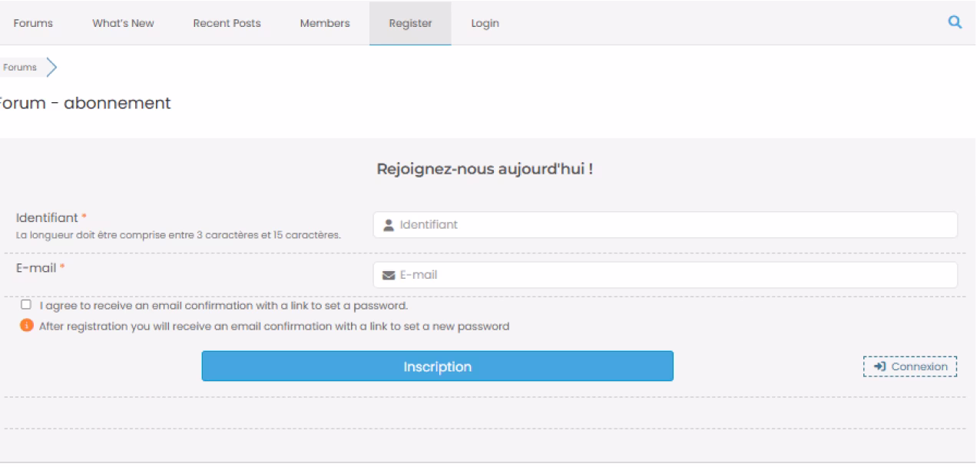Click the 'La longueur doit être comprise' hint

[x=178, y=235]
